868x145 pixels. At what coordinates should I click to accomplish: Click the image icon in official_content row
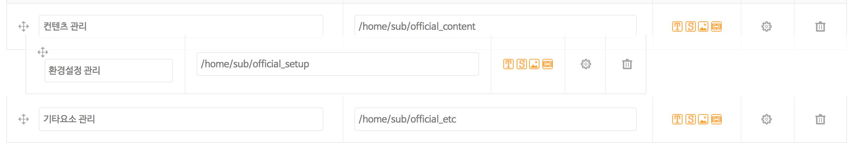[703, 26]
